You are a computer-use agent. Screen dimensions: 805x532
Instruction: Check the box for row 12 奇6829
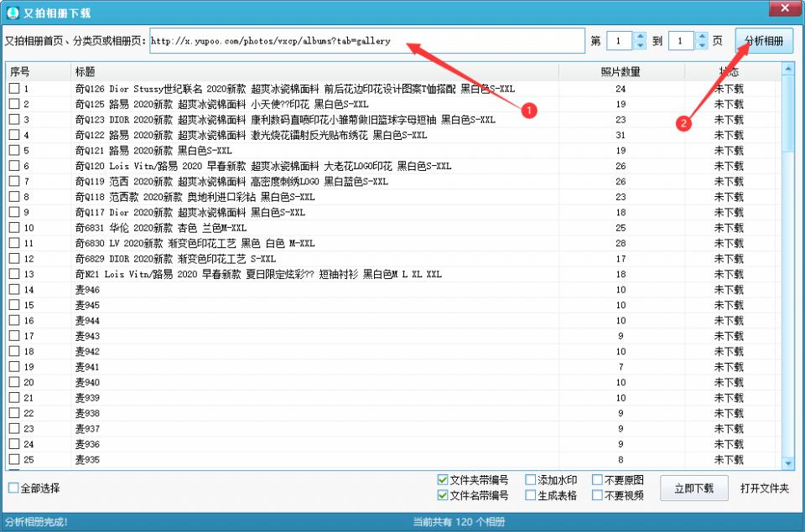tap(14, 258)
